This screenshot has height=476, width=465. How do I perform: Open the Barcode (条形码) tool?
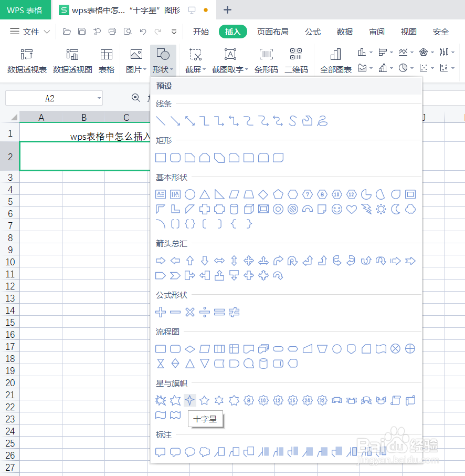pos(266,61)
